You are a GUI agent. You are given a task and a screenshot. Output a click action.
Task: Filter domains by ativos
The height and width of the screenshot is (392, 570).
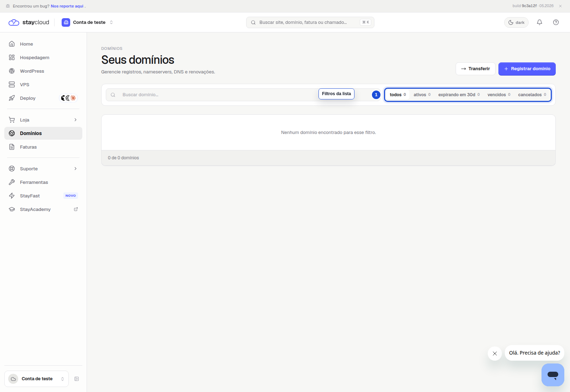coord(422,95)
